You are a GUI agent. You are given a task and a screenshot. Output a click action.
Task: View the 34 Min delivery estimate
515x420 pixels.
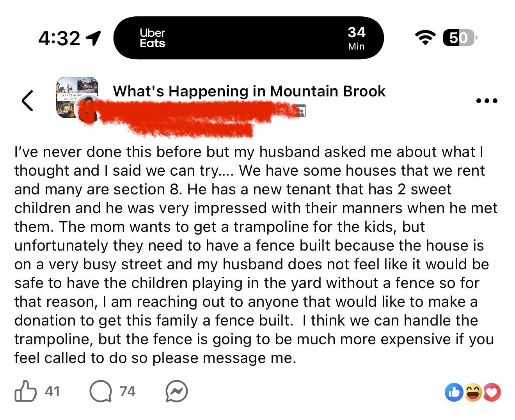click(x=356, y=38)
